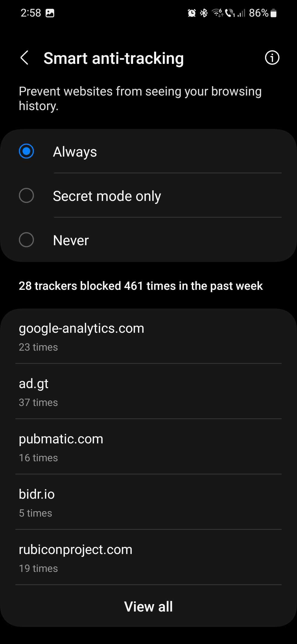The width and height of the screenshot is (297, 644).
Task: Open the google-analytics.com tracker entry
Action: (x=148, y=336)
